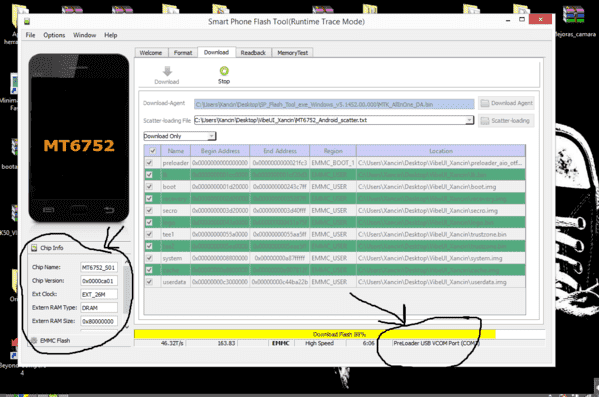Switch to the MemoryTest tab
599x397 pixels.
pyautogui.click(x=293, y=53)
